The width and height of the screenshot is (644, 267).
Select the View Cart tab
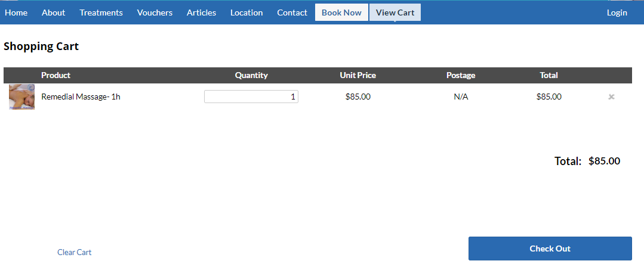click(395, 13)
